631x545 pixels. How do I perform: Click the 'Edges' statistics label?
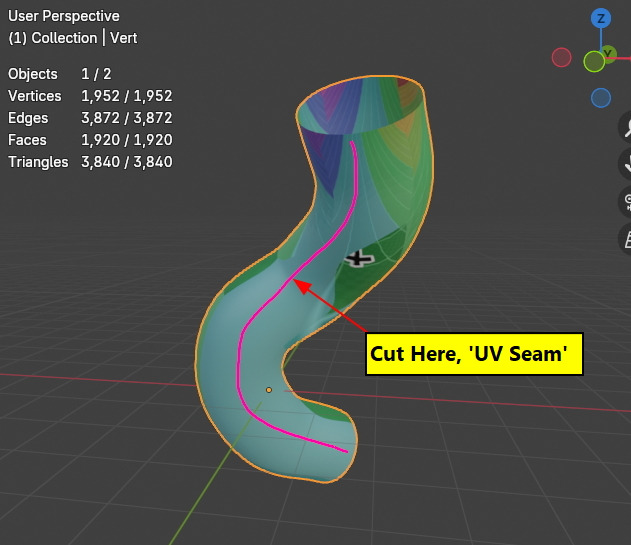pos(28,118)
